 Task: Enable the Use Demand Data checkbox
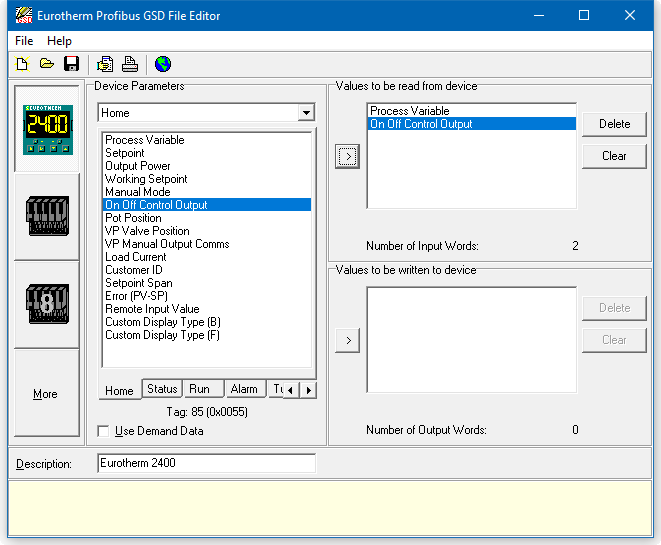pos(103,431)
